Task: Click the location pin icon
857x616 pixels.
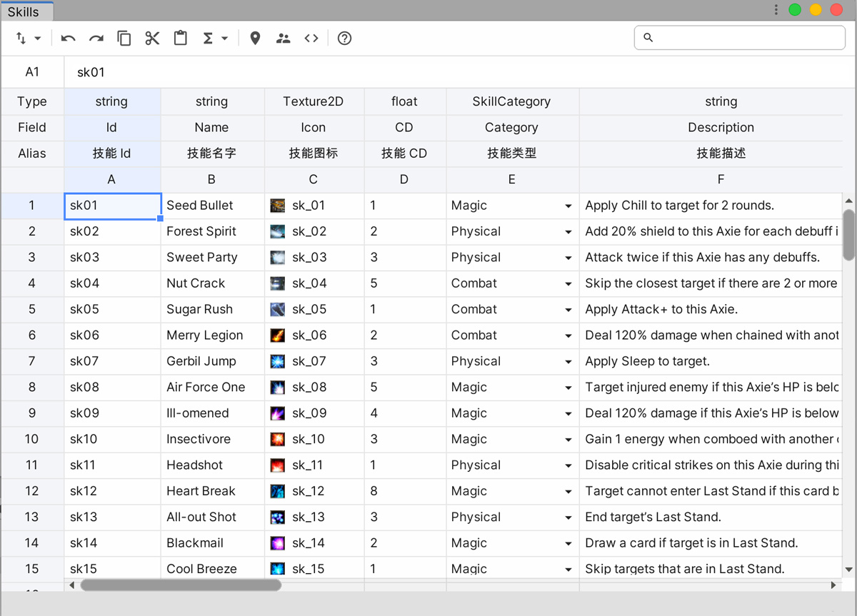Action: pyautogui.click(x=255, y=38)
